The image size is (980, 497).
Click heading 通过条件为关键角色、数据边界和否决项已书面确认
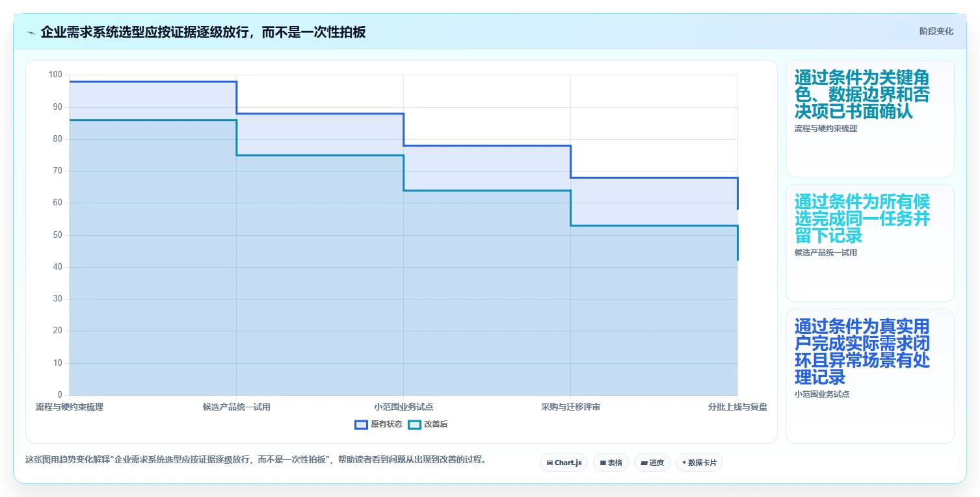[862, 94]
